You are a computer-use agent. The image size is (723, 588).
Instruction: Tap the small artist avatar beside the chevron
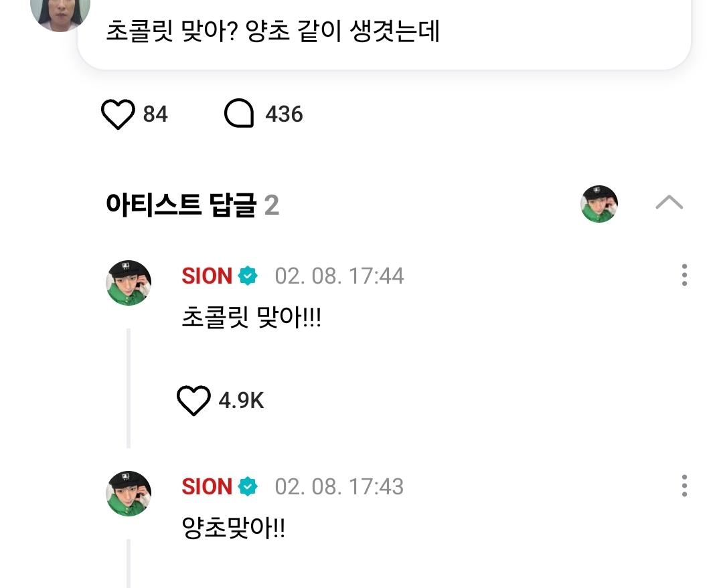pos(598,204)
